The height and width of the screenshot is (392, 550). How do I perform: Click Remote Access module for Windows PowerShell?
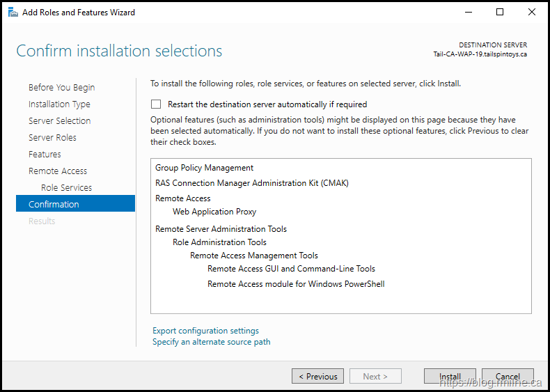(x=296, y=284)
